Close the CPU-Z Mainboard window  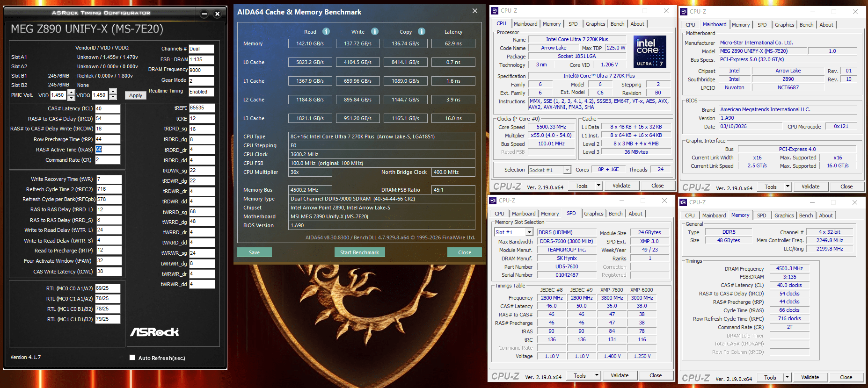tap(855, 12)
